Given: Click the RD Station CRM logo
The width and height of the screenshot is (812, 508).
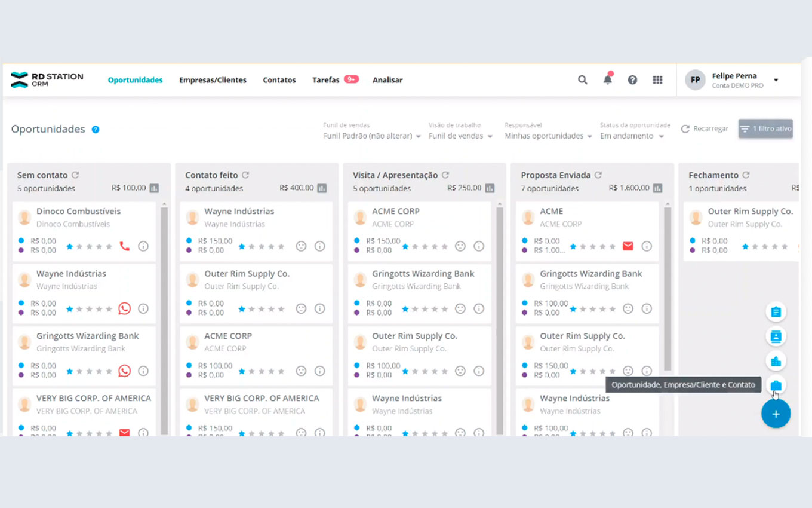Looking at the screenshot, I should [47, 79].
